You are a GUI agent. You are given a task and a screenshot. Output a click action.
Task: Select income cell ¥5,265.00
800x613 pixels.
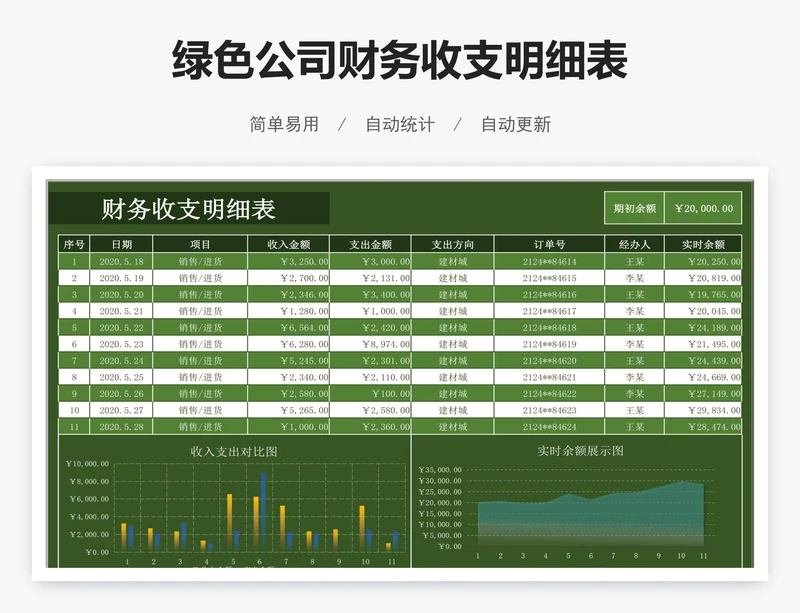pyautogui.click(x=289, y=410)
